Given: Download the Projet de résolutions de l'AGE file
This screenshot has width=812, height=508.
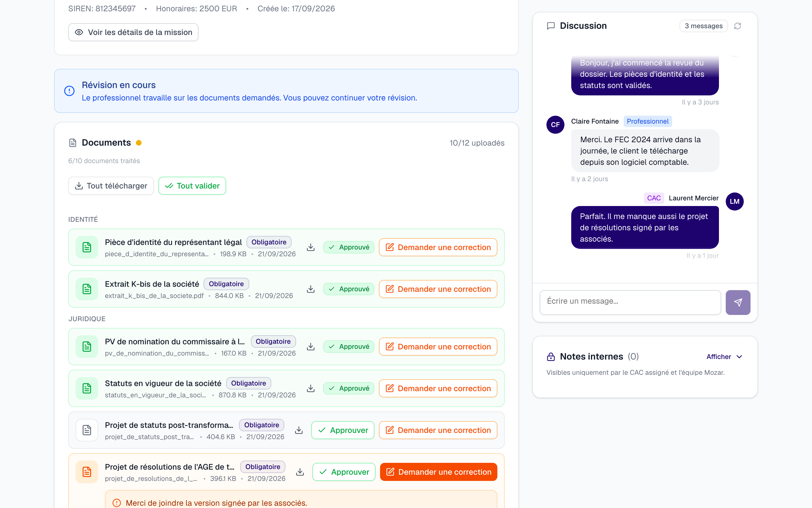Looking at the screenshot, I should click(x=300, y=472).
